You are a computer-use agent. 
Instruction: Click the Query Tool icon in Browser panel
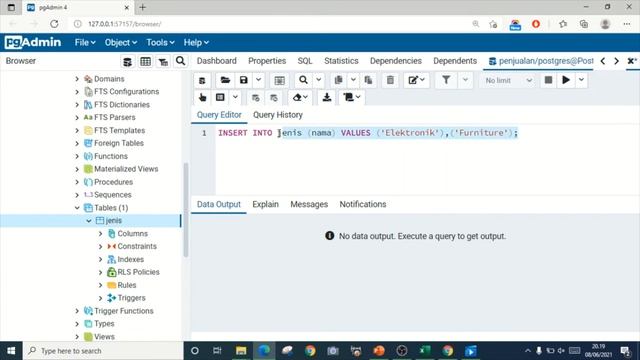tap(127, 62)
